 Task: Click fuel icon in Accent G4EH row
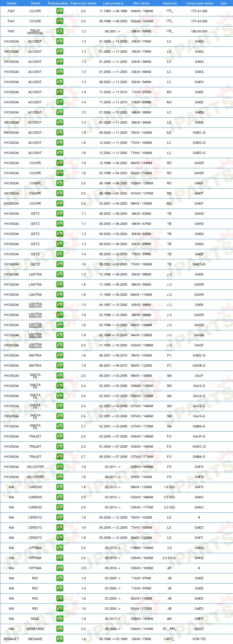point(60,82)
